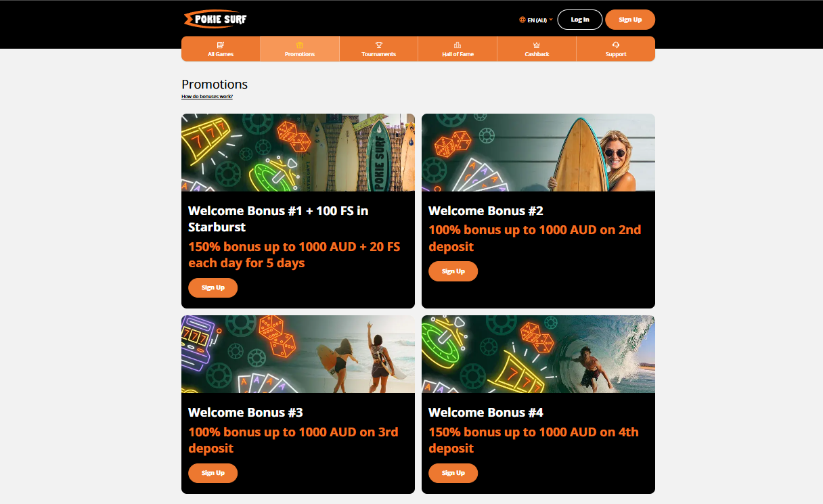Open Tournaments trophy icon
Viewport: 823px width, 504px height.
[379, 45]
